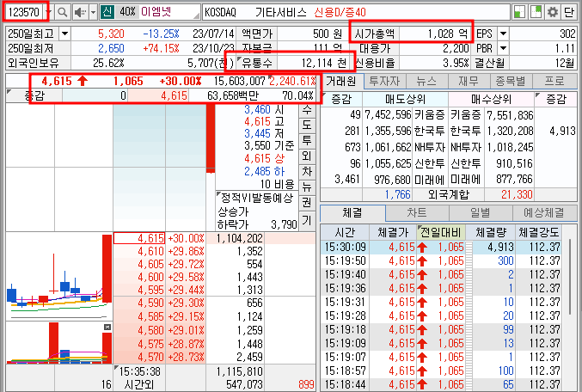Open the dropdown next to the speaker icon
This screenshot has height=392, width=582.
pyautogui.click(x=94, y=12)
